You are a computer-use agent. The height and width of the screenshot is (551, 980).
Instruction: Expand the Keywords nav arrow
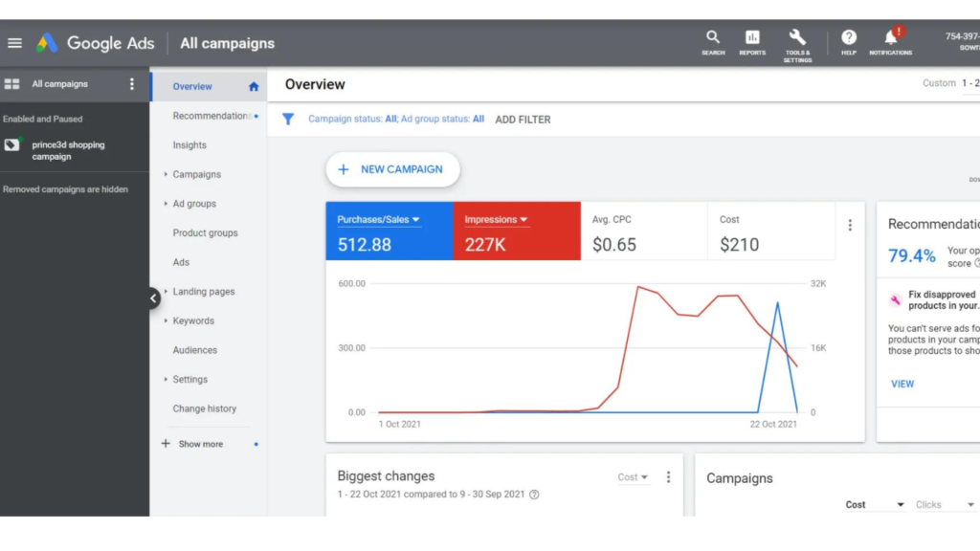(x=166, y=321)
